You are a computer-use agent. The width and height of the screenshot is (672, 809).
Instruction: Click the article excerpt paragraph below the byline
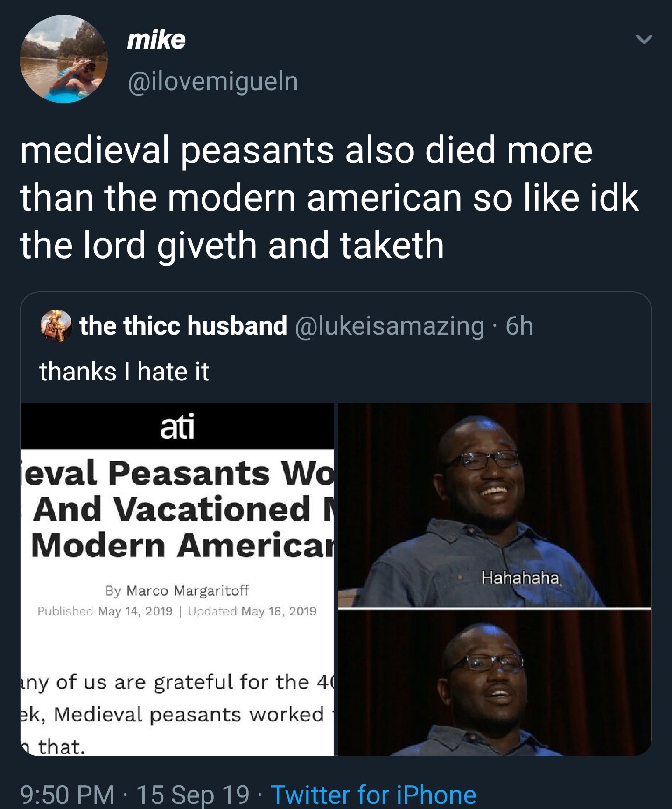[x=177, y=714]
